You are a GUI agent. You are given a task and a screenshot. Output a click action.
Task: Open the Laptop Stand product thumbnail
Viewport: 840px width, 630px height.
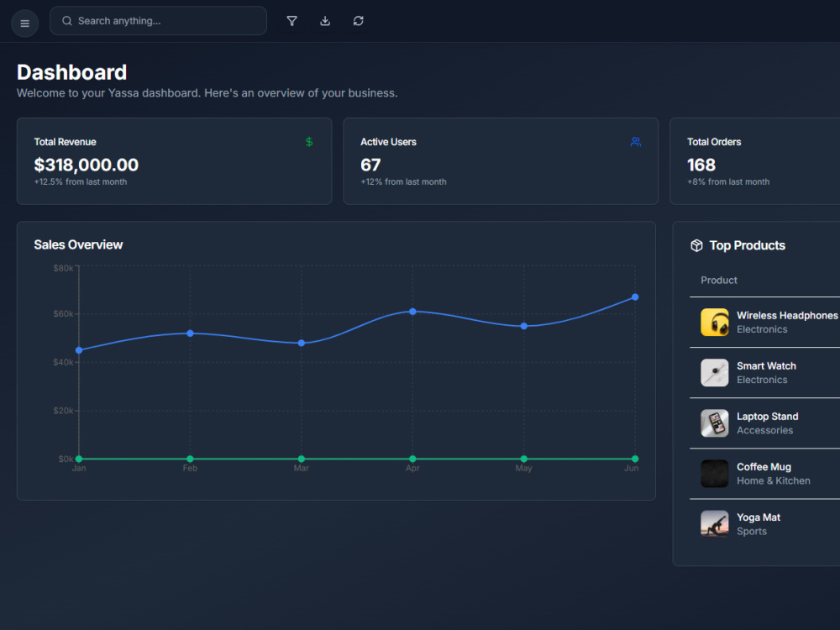coord(715,423)
